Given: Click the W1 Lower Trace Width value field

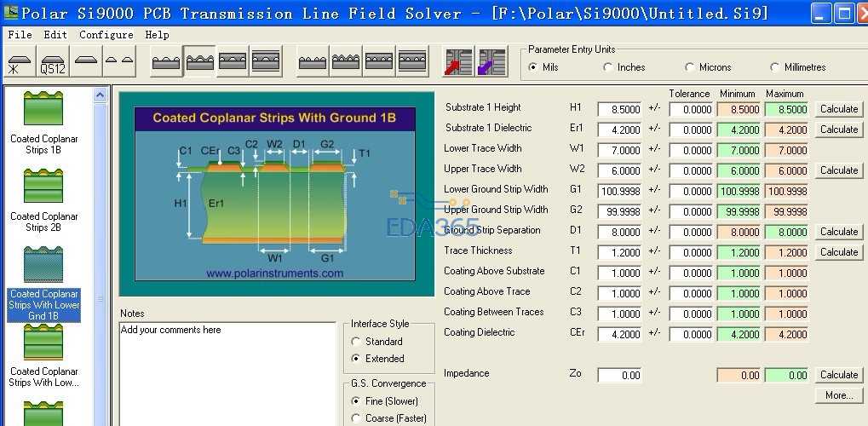Looking at the screenshot, I should coord(619,151).
